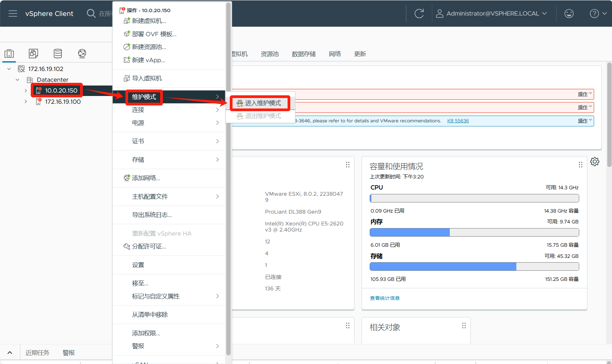Click the search magnifier icon
Image resolution: width=612 pixels, height=364 pixels.
91,14
